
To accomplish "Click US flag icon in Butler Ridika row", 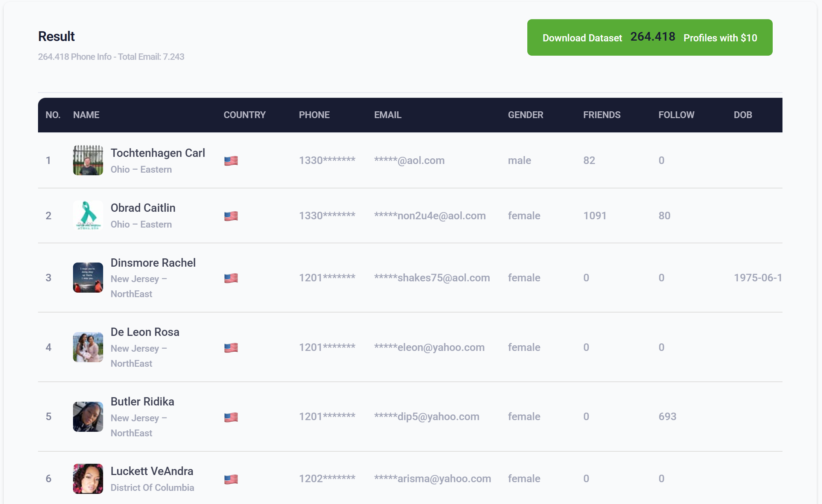I will click(231, 417).
